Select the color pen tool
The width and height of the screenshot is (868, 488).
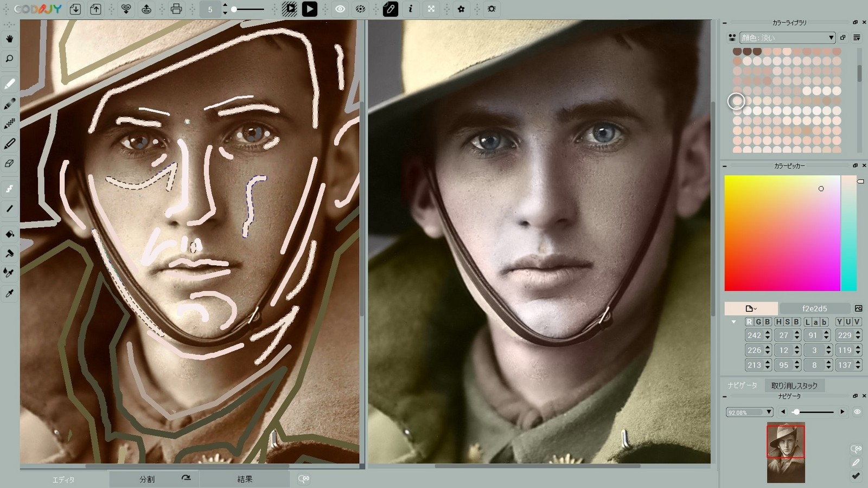[10, 84]
